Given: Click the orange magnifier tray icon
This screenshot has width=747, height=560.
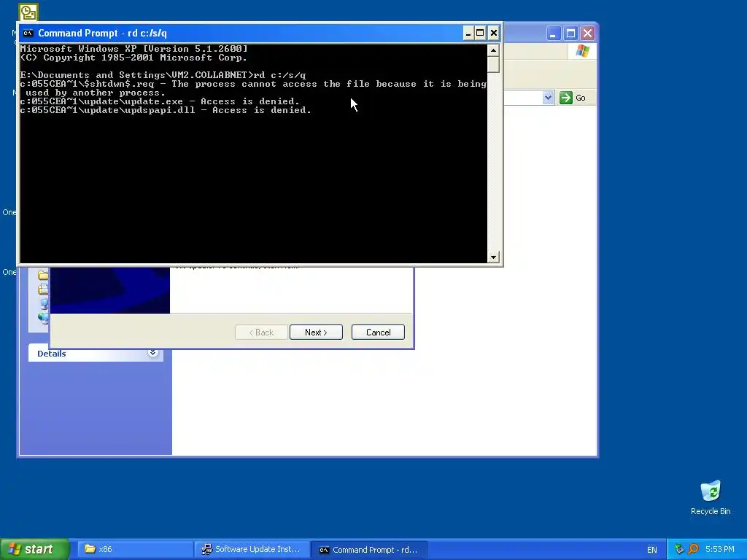Looking at the screenshot, I should pyautogui.click(x=693, y=549).
